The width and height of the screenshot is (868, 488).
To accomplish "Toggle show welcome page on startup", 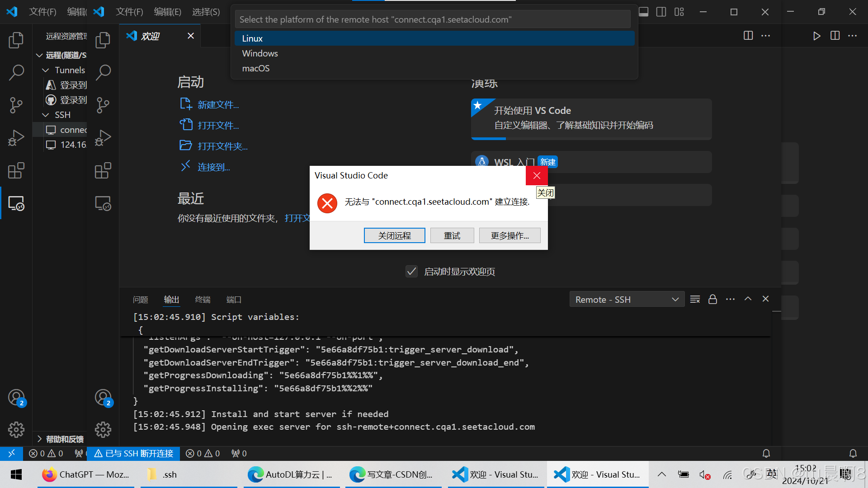I will pos(411,272).
